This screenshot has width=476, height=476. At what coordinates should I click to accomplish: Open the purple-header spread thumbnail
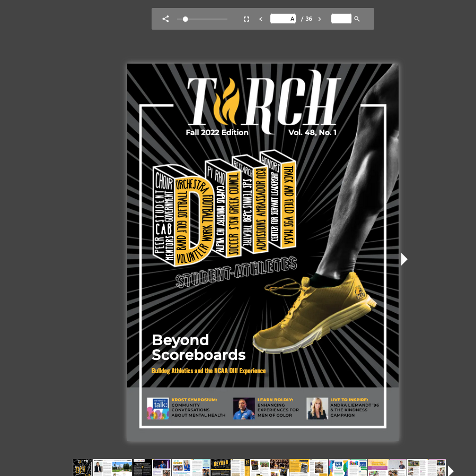(387, 468)
